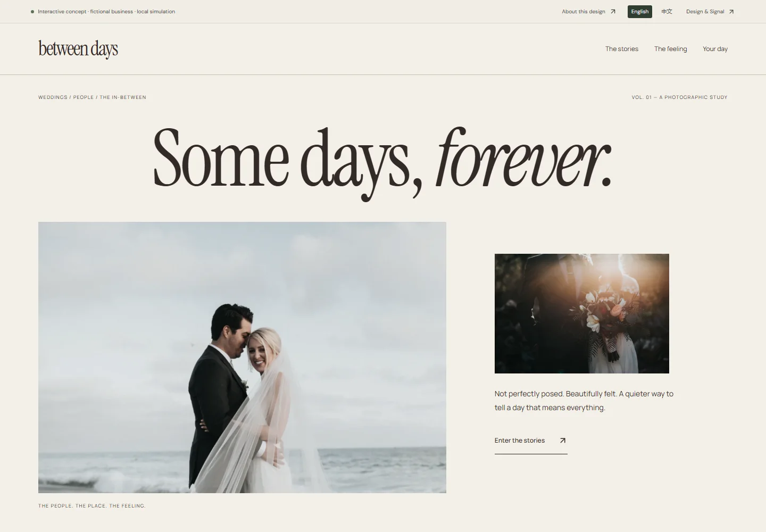The height and width of the screenshot is (532, 766).
Task: Click caption THE PEOPLE. THE PLACE. THE FEELING.
Action: 92,506
